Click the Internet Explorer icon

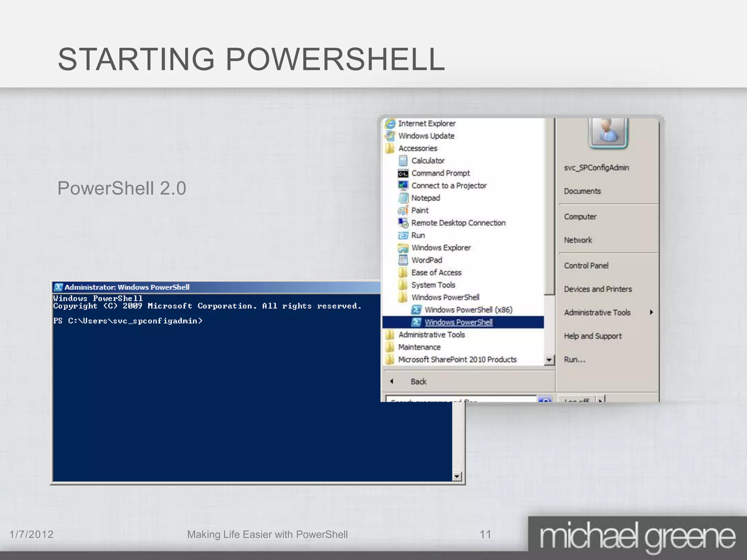click(x=390, y=124)
